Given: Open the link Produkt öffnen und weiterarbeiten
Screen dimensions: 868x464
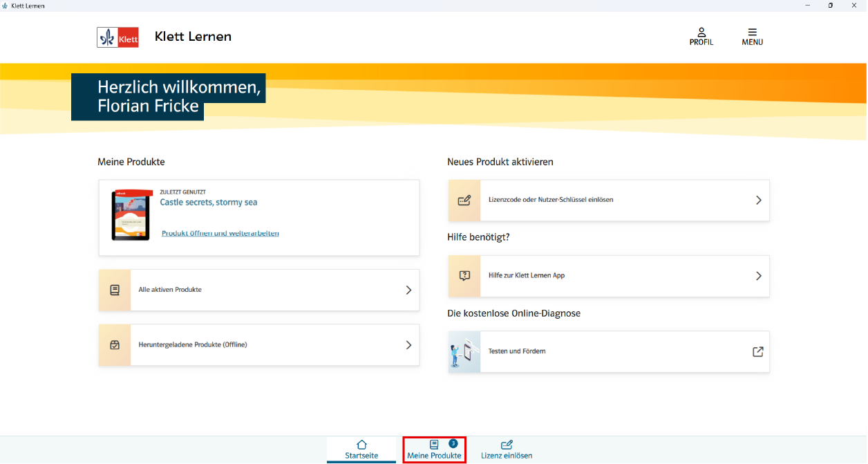Looking at the screenshot, I should (x=220, y=233).
